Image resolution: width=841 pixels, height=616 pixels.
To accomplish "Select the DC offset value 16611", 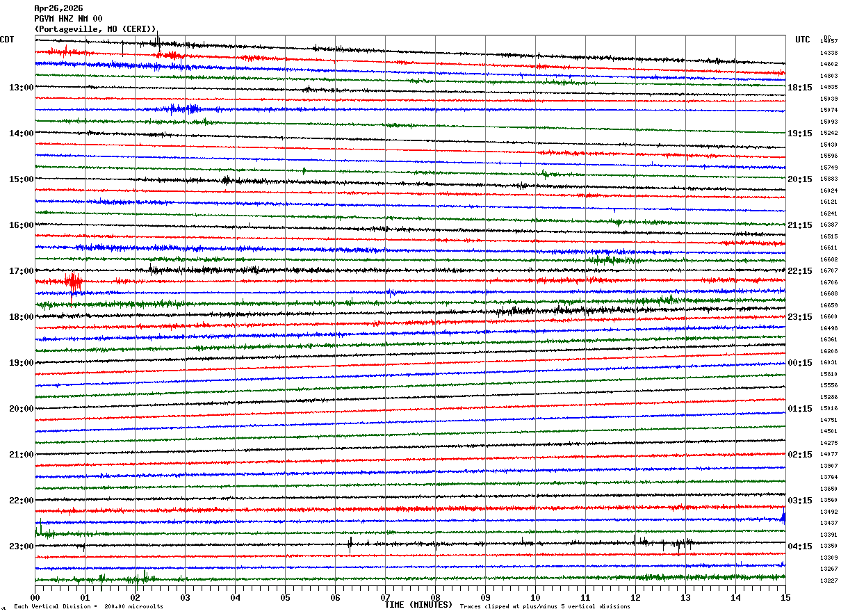I will [828, 248].
